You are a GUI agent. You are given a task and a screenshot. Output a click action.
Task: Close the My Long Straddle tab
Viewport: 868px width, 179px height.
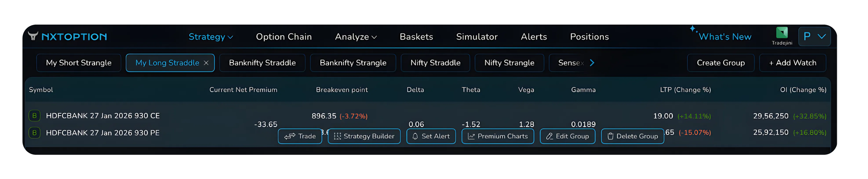(207, 63)
